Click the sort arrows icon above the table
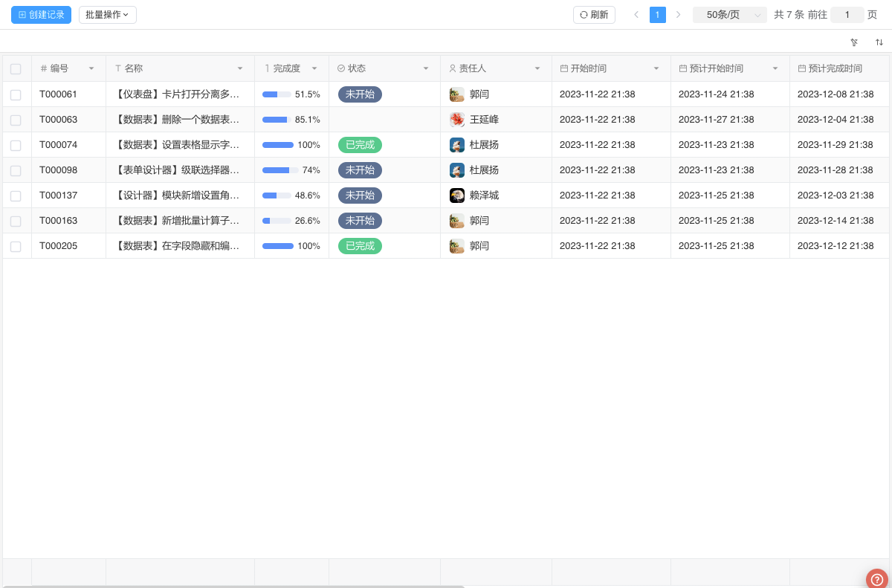Screen dimensions: 892x588 pos(879,42)
